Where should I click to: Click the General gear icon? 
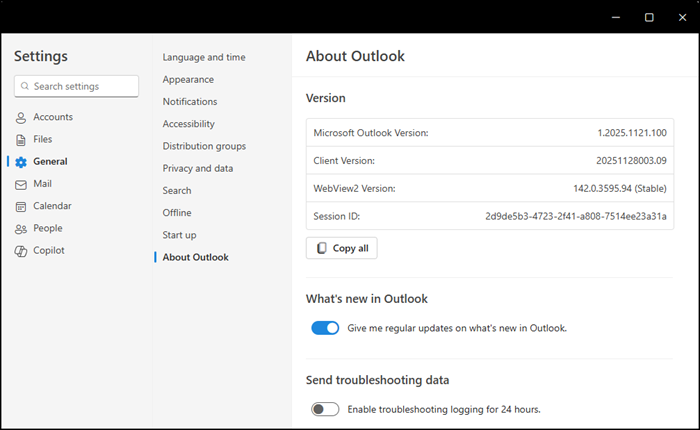point(21,162)
